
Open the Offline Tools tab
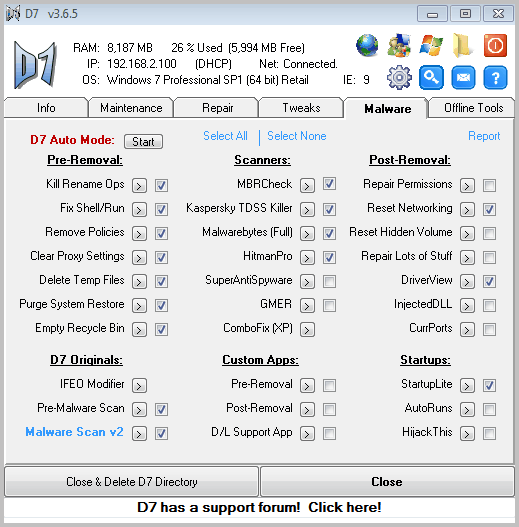(473, 108)
